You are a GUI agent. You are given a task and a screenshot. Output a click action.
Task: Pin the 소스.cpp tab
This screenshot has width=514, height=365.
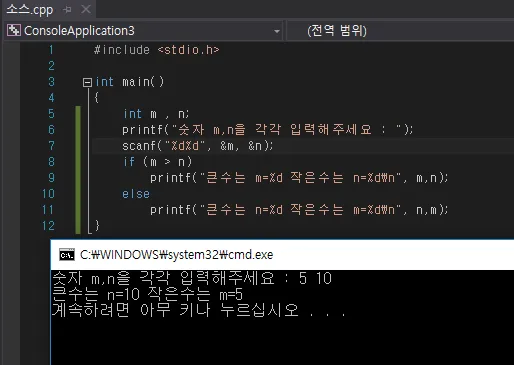tap(67, 10)
